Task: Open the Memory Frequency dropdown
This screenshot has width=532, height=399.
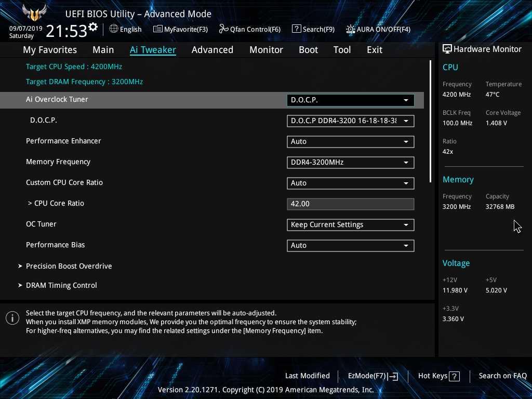Action: click(351, 162)
